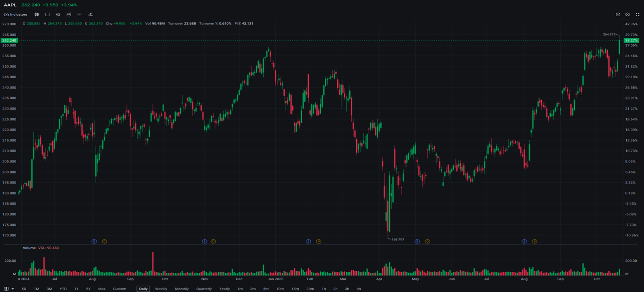Click the chart layout split icon
This screenshot has height=292, width=644.
point(6,289)
